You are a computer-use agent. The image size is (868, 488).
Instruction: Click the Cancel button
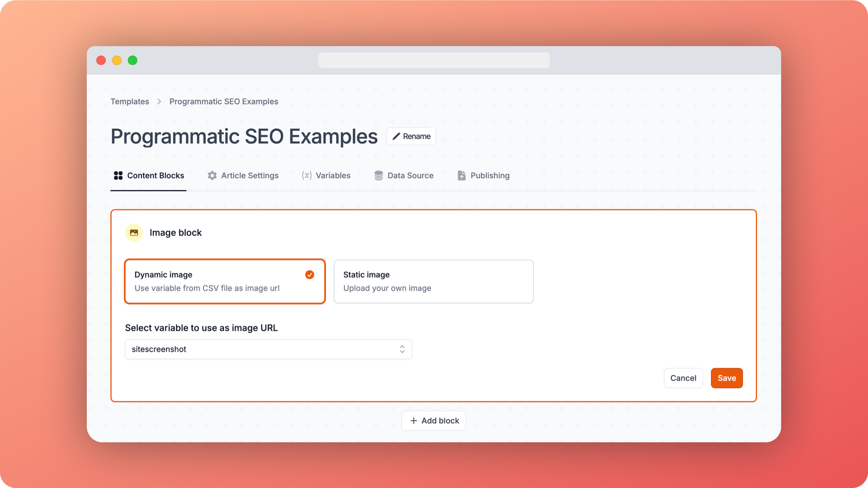pyautogui.click(x=683, y=378)
